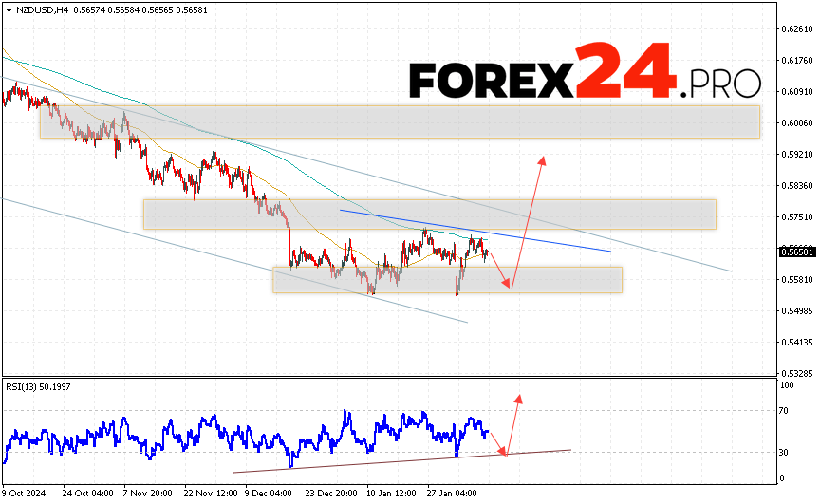Click the 9 Dec 04:00 date label
This screenshot has height=504, width=820.
(x=270, y=494)
